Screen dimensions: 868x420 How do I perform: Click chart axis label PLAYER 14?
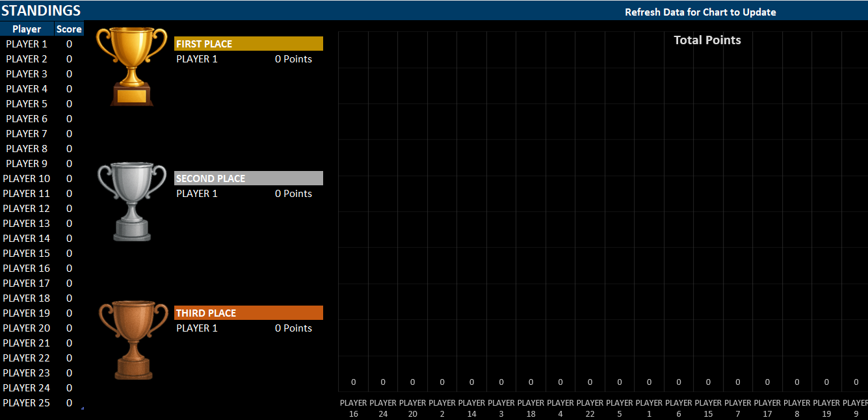[x=472, y=408]
